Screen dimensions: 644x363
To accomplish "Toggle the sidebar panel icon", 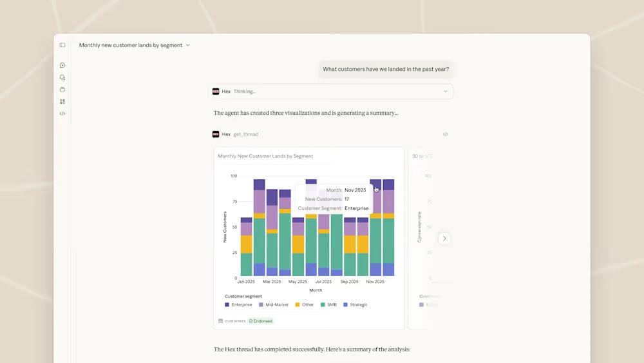I will [62, 45].
